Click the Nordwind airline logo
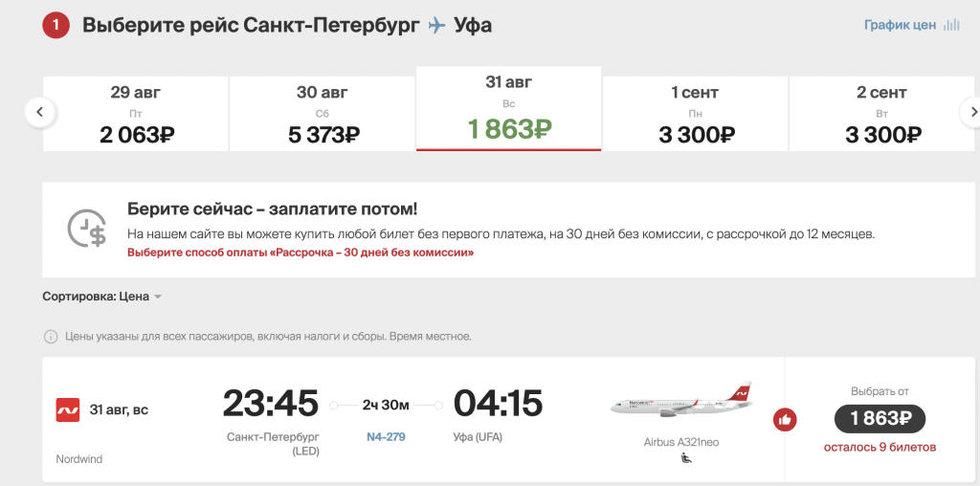The height and width of the screenshot is (486, 980). point(68,409)
